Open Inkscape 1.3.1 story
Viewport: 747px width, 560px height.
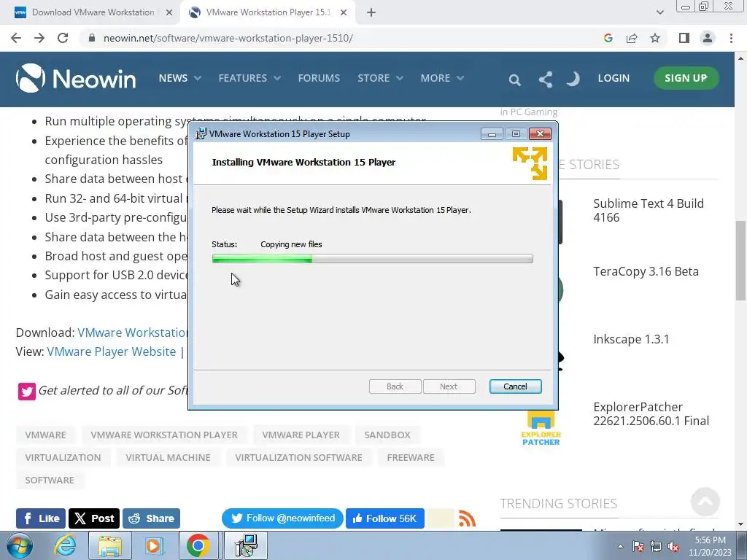(x=631, y=339)
